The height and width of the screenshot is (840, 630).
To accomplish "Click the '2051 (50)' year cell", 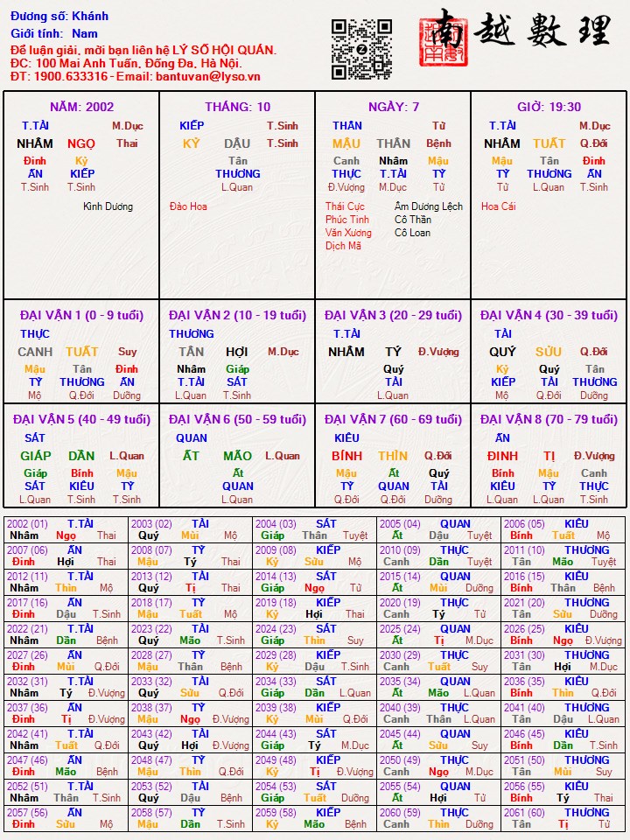I will click(x=563, y=766).
